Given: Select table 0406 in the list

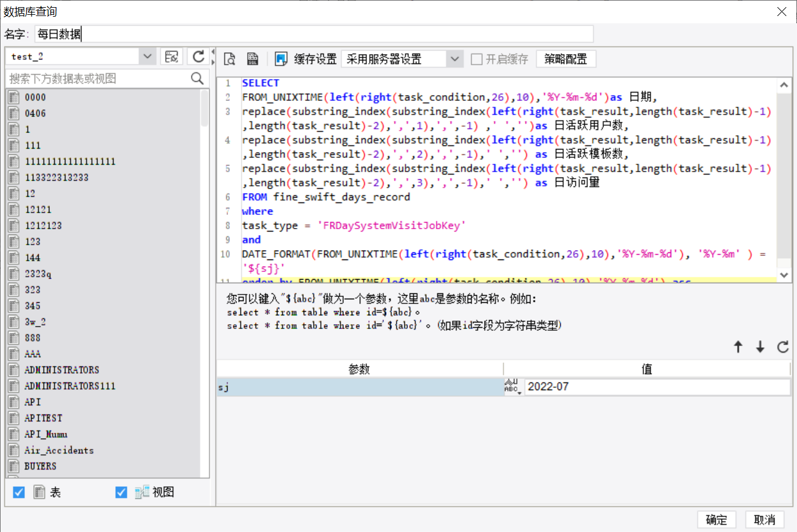Looking at the screenshot, I should tap(35, 113).
